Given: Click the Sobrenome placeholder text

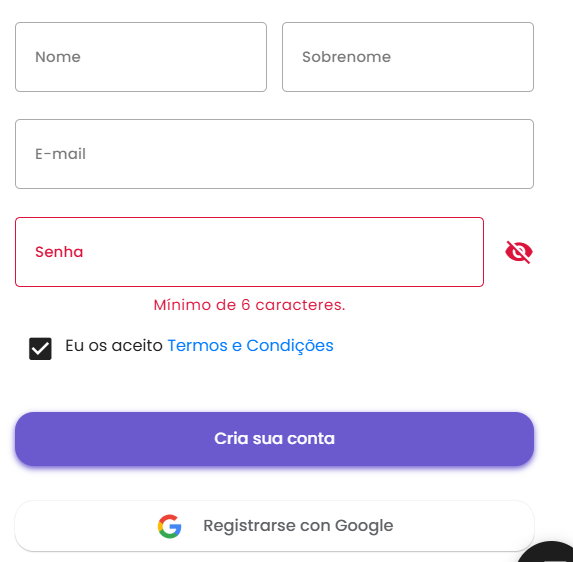Looking at the screenshot, I should click(346, 57).
